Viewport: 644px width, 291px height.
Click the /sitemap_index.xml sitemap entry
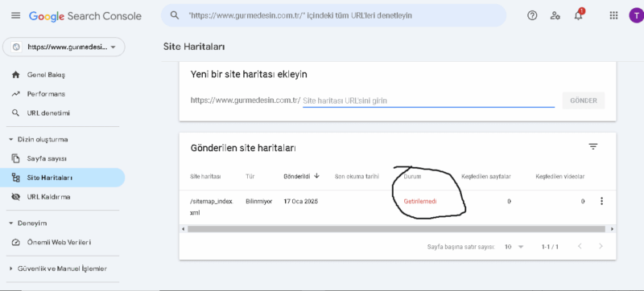212,207
